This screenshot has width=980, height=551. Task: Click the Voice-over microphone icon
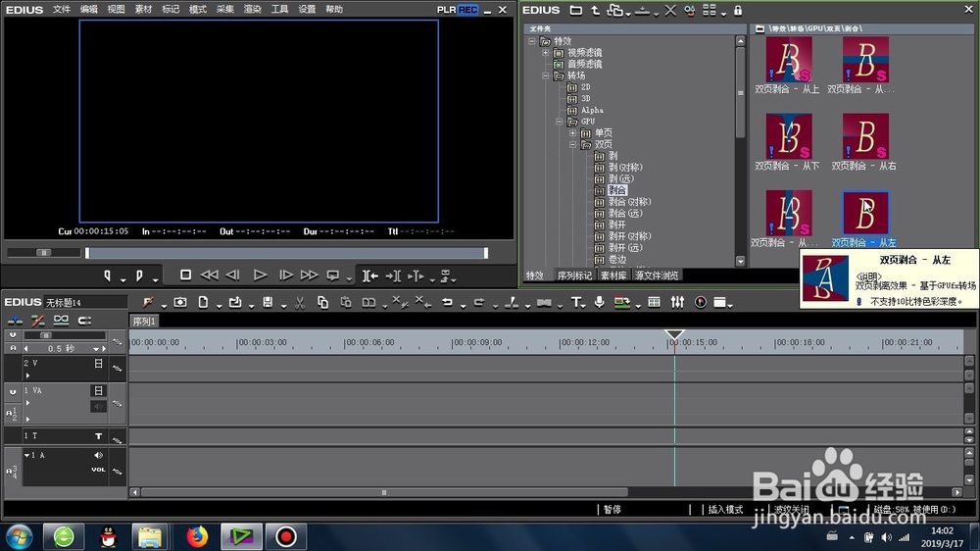[x=600, y=303]
